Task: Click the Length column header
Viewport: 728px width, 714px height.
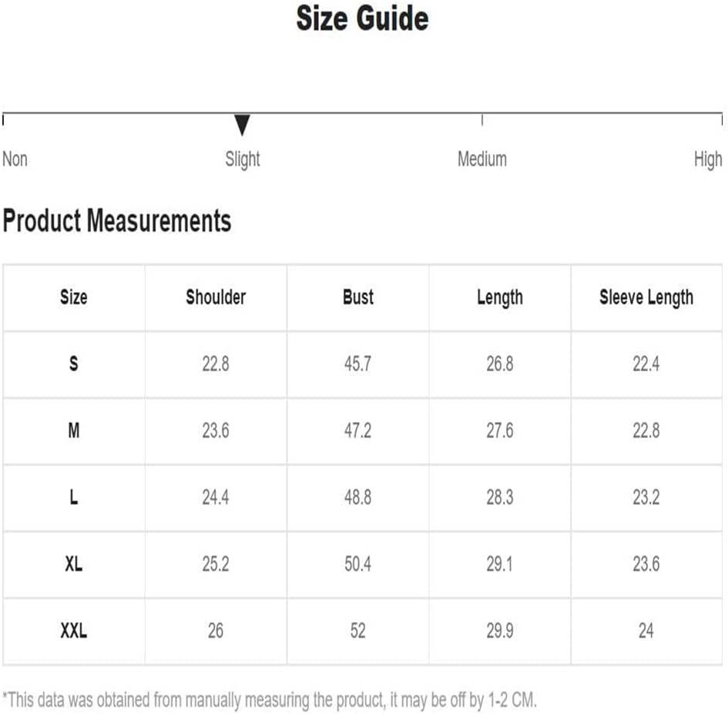Action: 500,298
